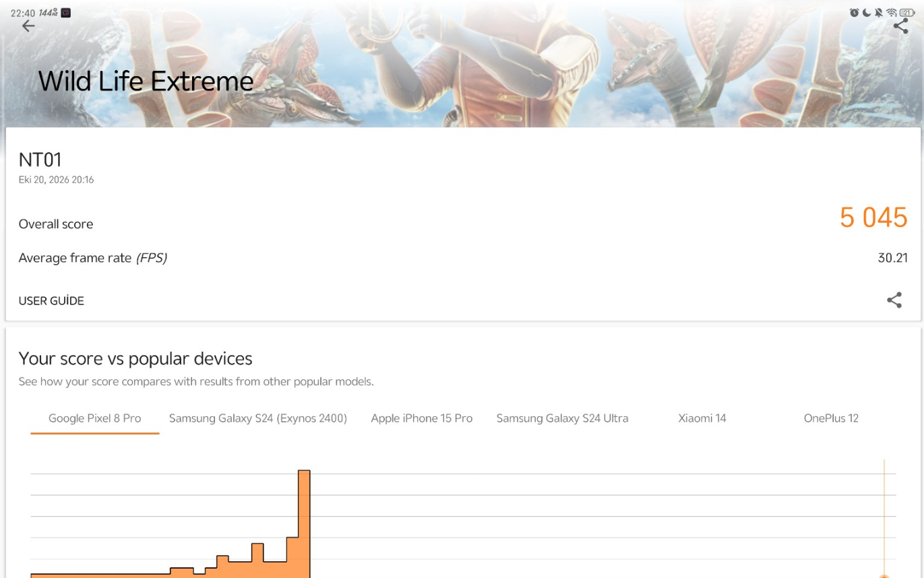Open the Apple iPhone 15 Pro tab
This screenshot has width=924, height=578.
click(422, 418)
